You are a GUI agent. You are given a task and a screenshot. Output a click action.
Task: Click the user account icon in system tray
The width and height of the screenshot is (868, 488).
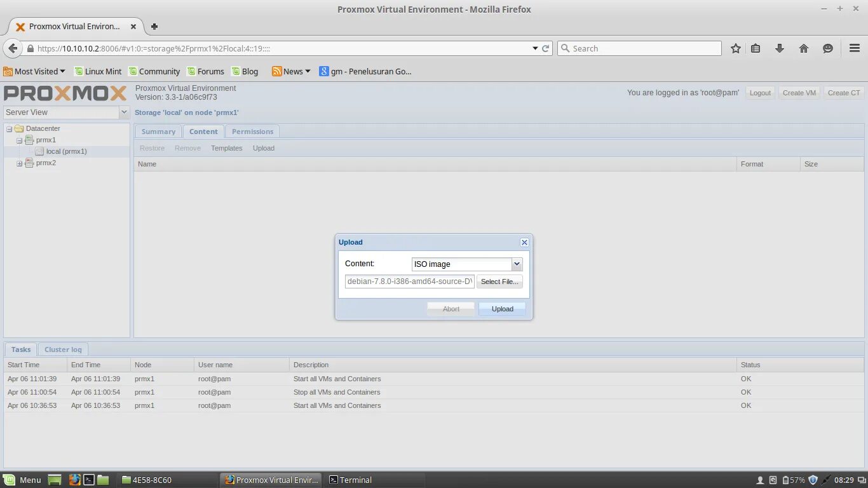760,480
